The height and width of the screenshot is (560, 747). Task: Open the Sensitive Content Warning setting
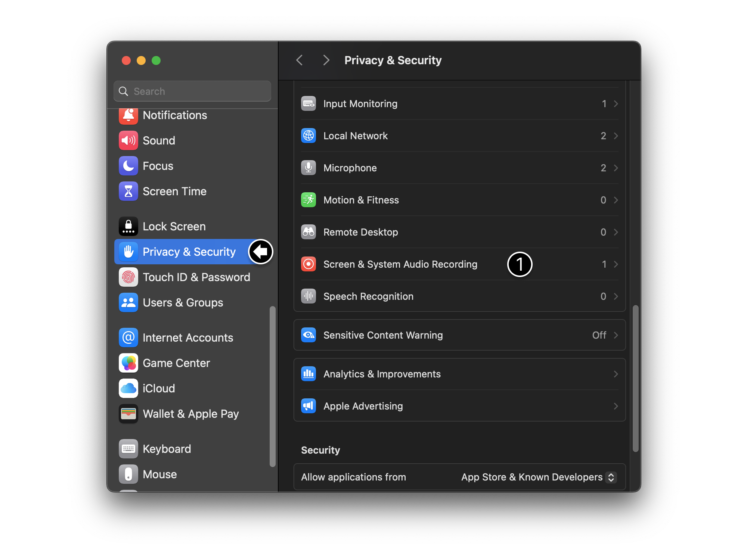pos(459,335)
